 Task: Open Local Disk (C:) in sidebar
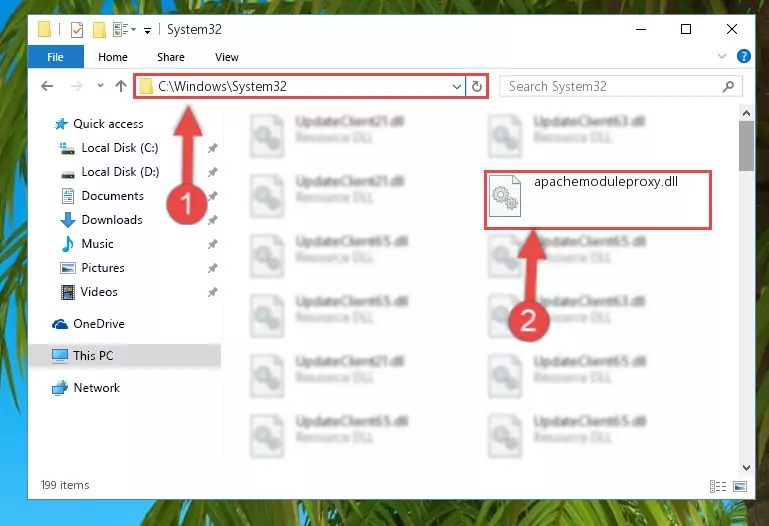109,148
